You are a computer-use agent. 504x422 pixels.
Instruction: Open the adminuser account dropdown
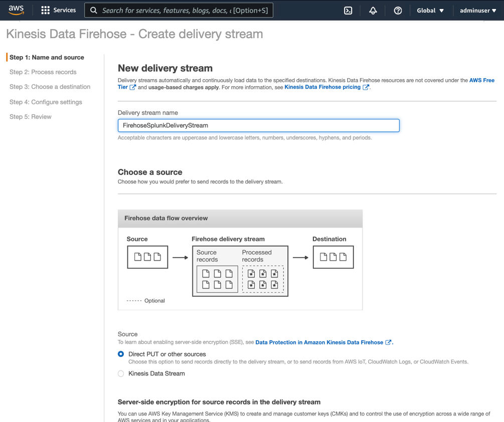tap(477, 11)
